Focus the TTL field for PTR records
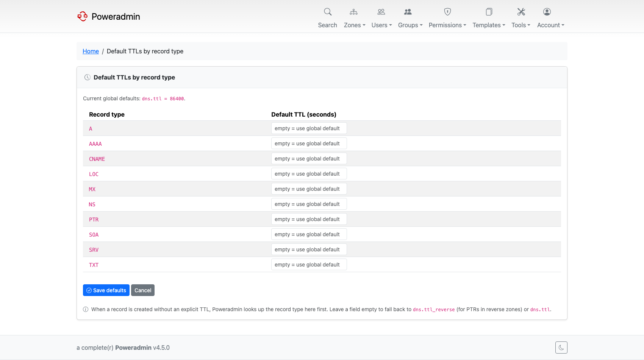This screenshot has height=360, width=644. tap(309, 219)
